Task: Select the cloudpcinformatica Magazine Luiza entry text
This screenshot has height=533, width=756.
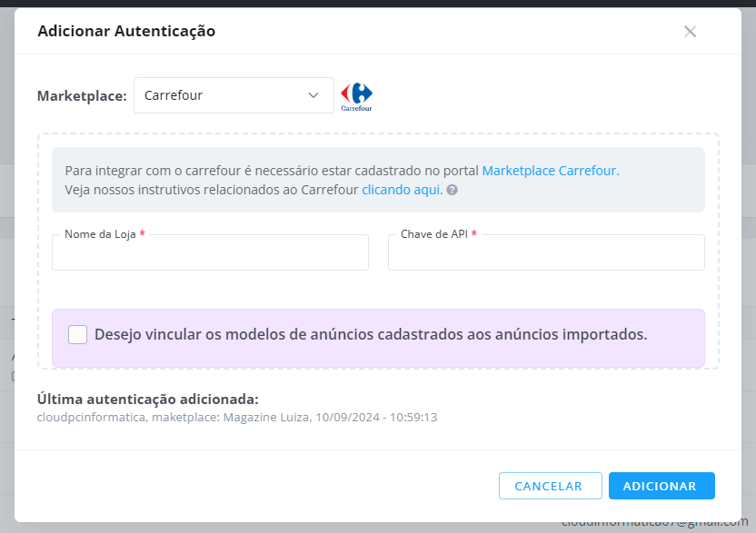Action: 237,417
